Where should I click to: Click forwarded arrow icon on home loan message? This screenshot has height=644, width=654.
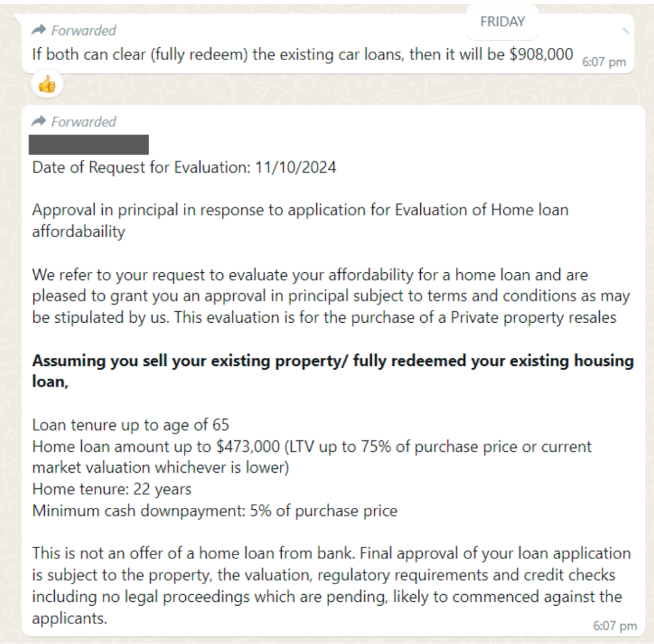click(x=39, y=121)
